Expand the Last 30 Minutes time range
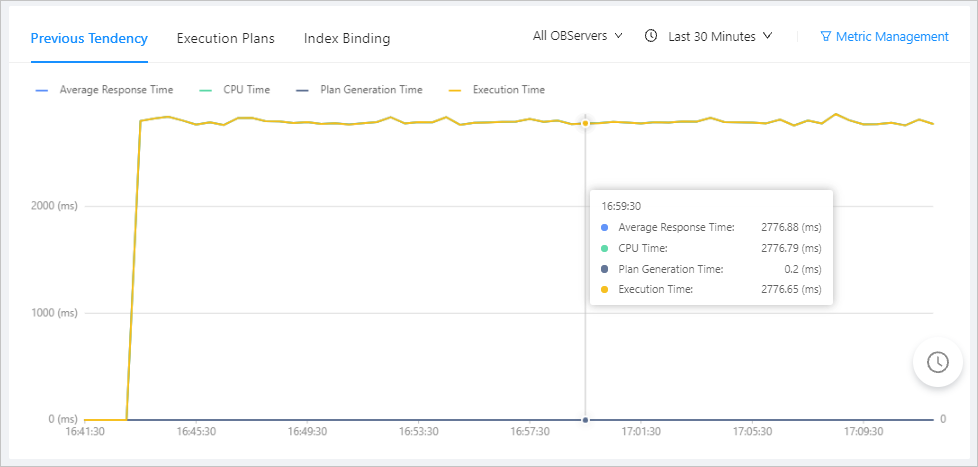 (719, 36)
